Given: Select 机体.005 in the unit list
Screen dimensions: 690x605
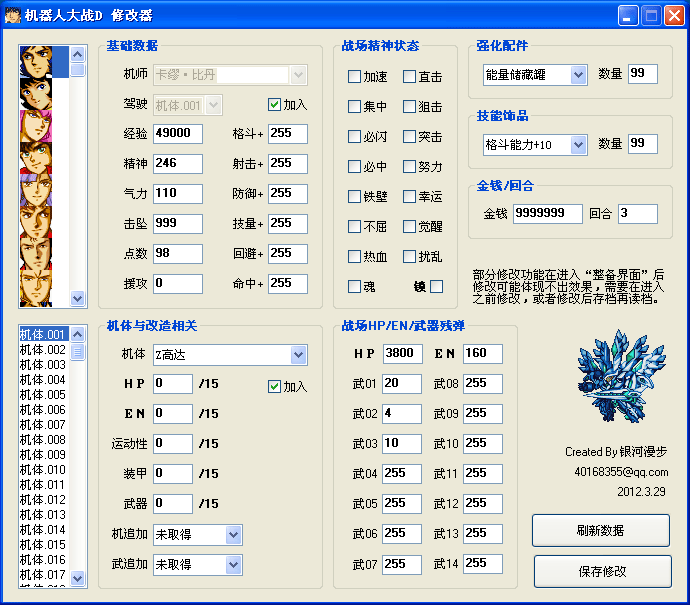Looking at the screenshot, I should 43,395.
